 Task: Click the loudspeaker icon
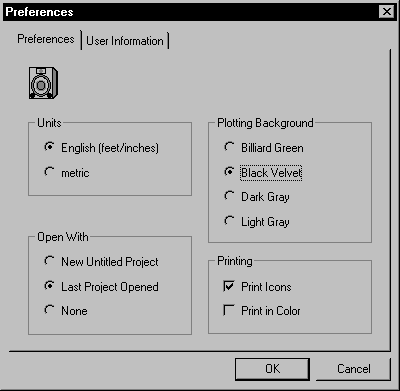point(43,83)
